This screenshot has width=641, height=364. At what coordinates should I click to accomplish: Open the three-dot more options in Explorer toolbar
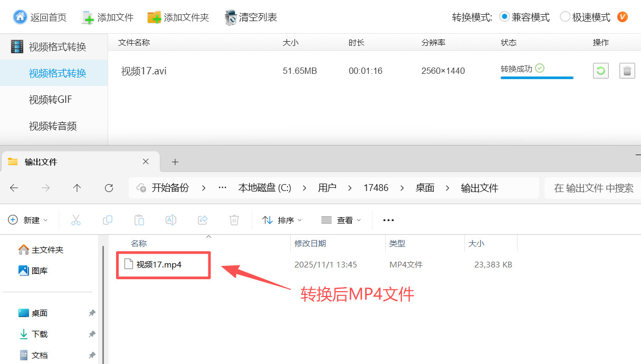pos(388,220)
